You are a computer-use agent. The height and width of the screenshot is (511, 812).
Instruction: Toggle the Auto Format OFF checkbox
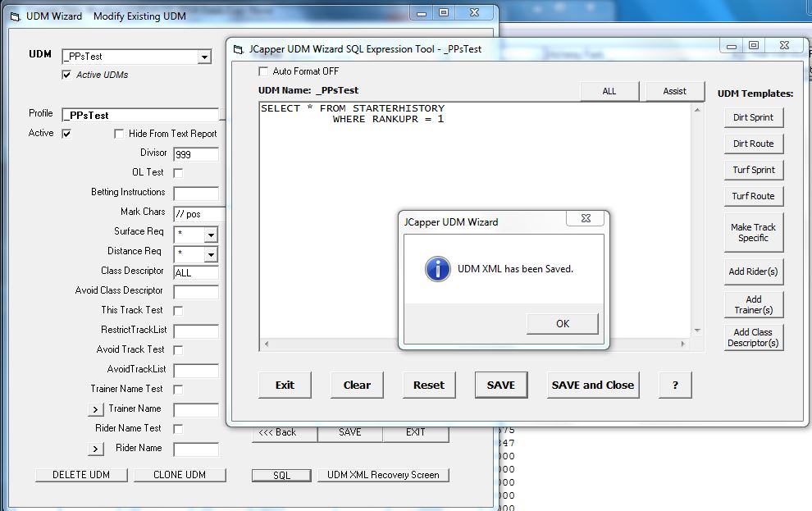pos(263,71)
